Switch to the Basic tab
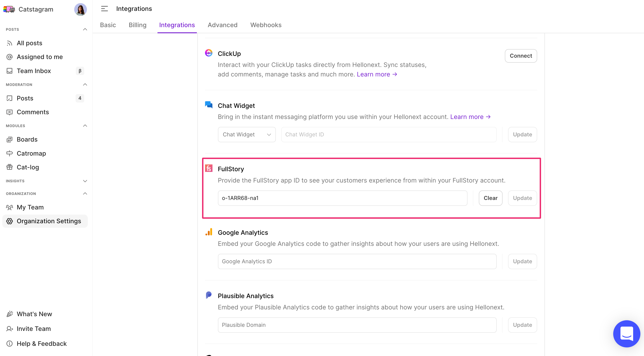Image resolution: width=644 pixels, height=356 pixels. 108,25
